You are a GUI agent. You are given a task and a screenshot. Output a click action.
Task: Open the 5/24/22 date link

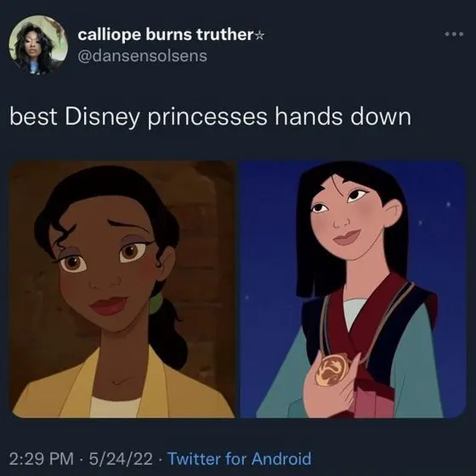[x=121, y=459]
